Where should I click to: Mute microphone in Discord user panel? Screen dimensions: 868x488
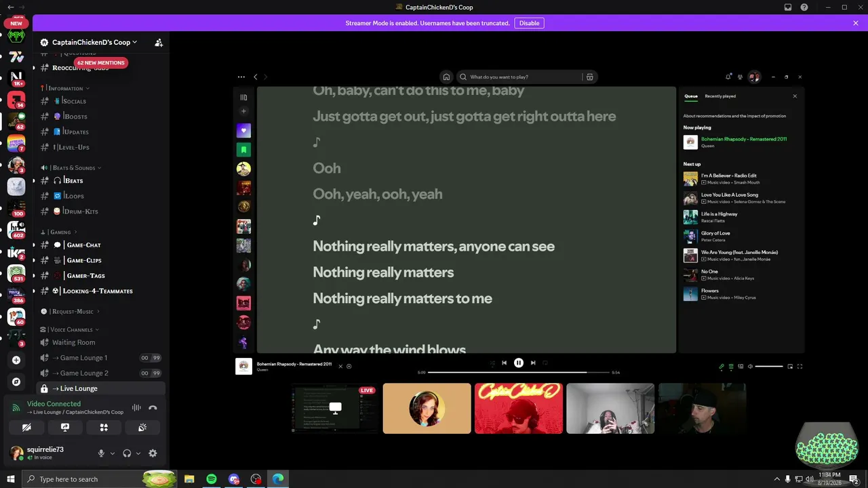click(x=101, y=453)
